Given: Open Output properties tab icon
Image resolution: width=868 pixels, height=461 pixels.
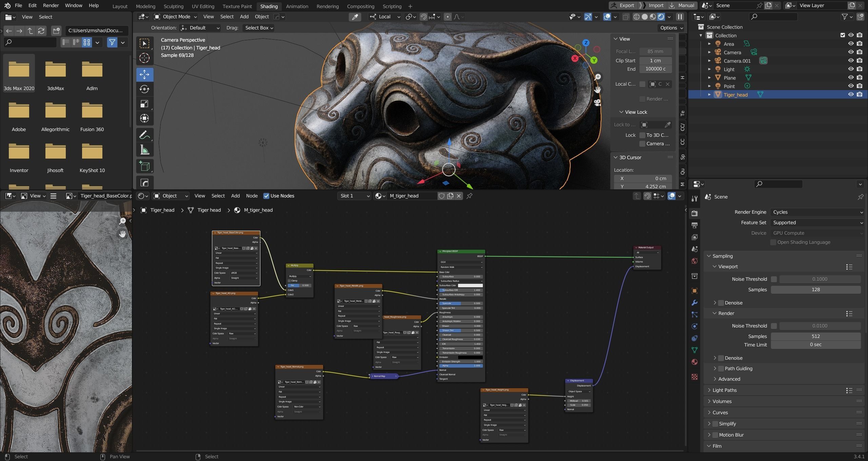Looking at the screenshot, I should 694,225.
